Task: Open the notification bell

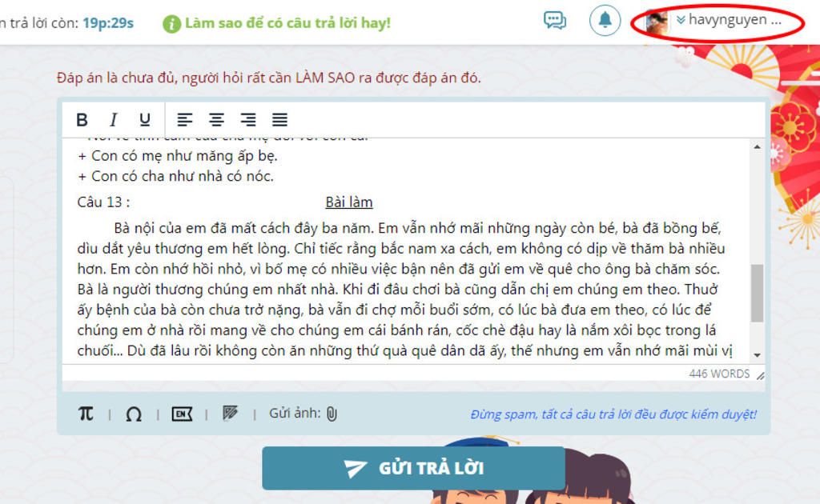Action: pos(605,20)
